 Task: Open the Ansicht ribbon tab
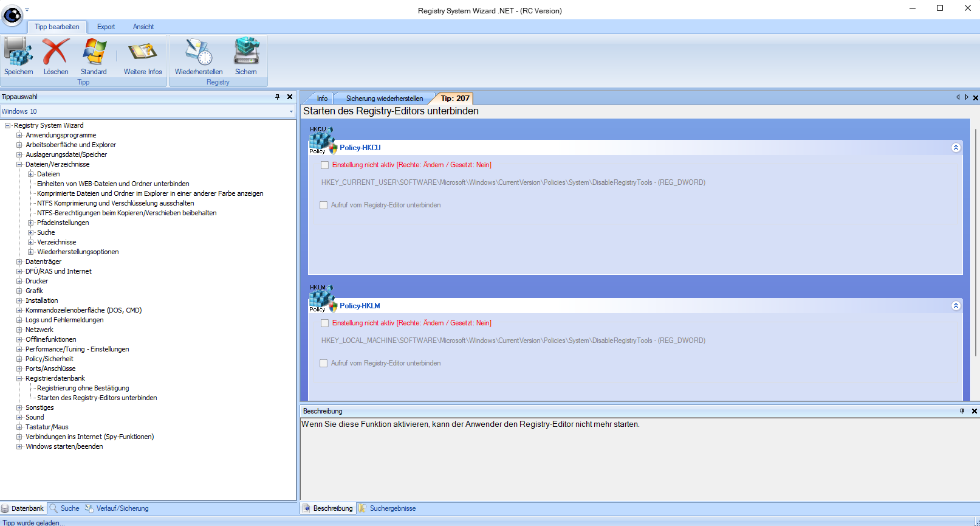coord(143,27)
